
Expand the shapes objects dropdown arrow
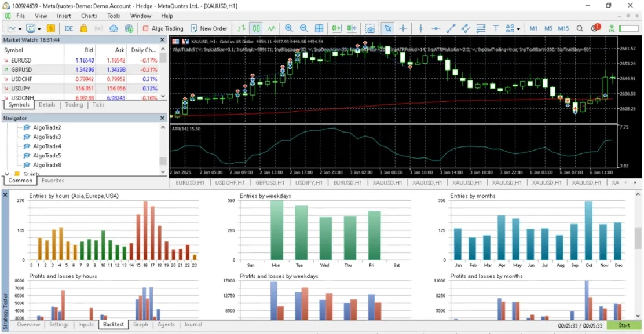pos(518,29)
